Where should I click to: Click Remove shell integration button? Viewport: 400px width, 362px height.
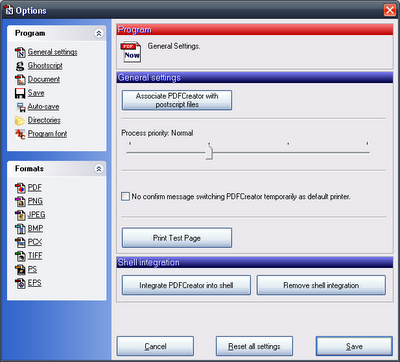pyautogui.click(x=321, y=285)
